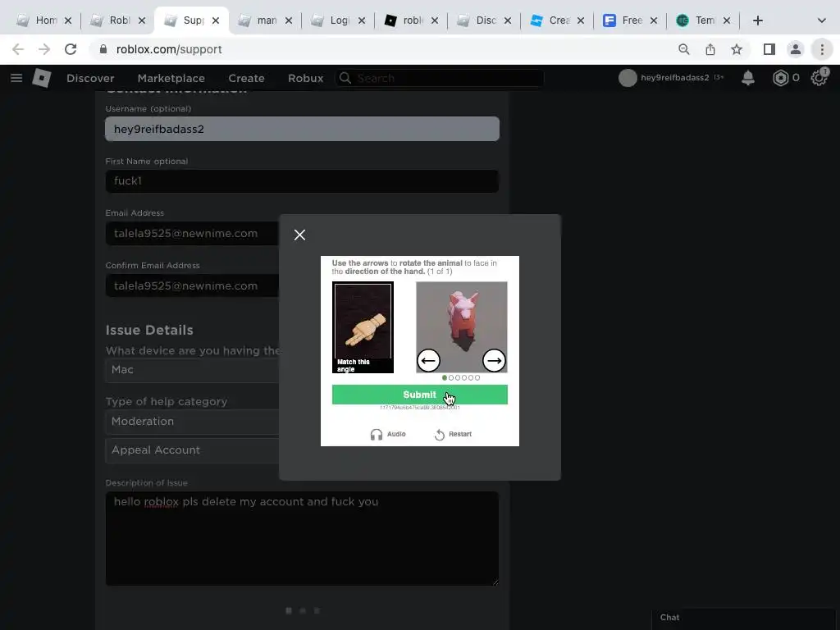Reload the current page
The width and height of the screenshot is (840, 630).
[x=71, y=49]
